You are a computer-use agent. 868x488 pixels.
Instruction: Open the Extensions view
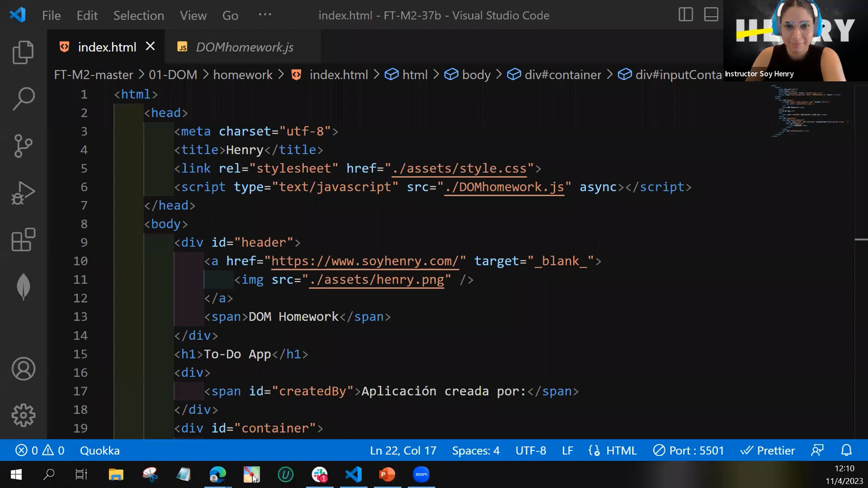click(23, 239)
